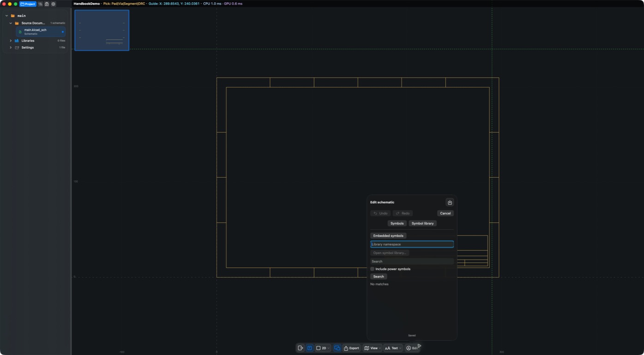Open the 2D view mode dropdown

pyautogui.click(x=323, y=348)
